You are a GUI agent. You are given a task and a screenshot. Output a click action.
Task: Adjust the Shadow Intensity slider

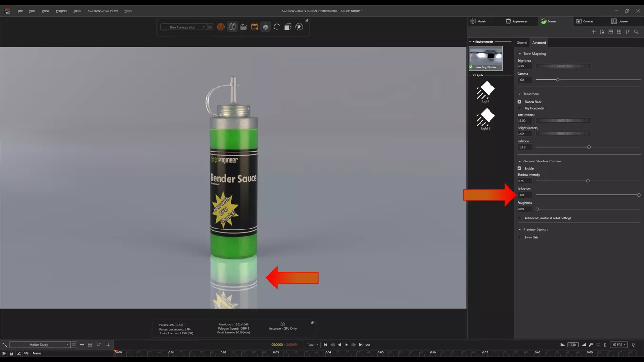click(588, 181)
